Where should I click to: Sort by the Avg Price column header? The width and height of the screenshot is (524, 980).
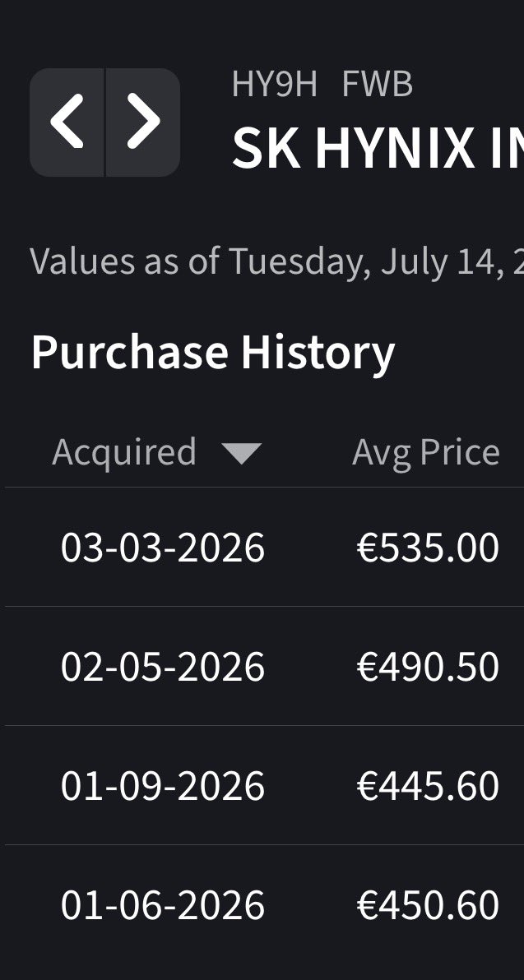[x=426, y=452]
